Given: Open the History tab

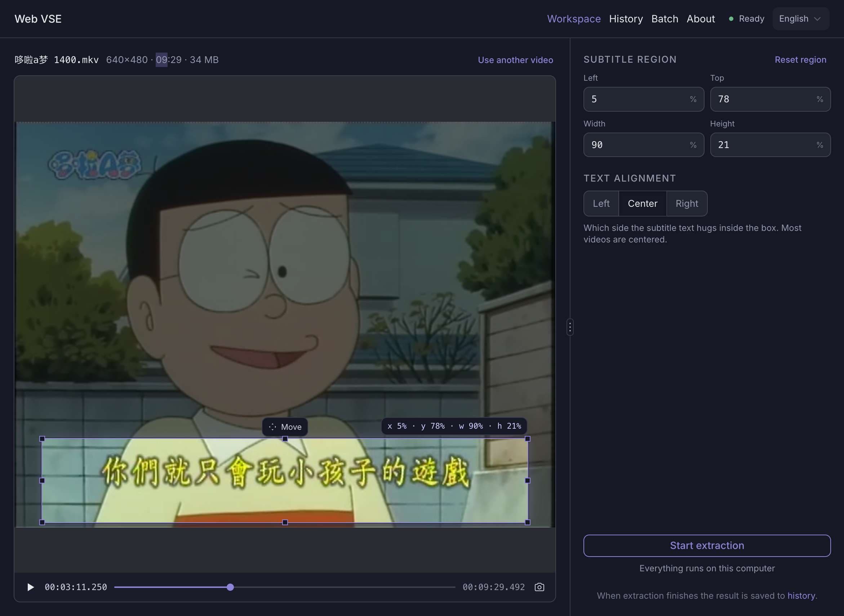Looking at the screenshot, I should (x=626, y=19).
